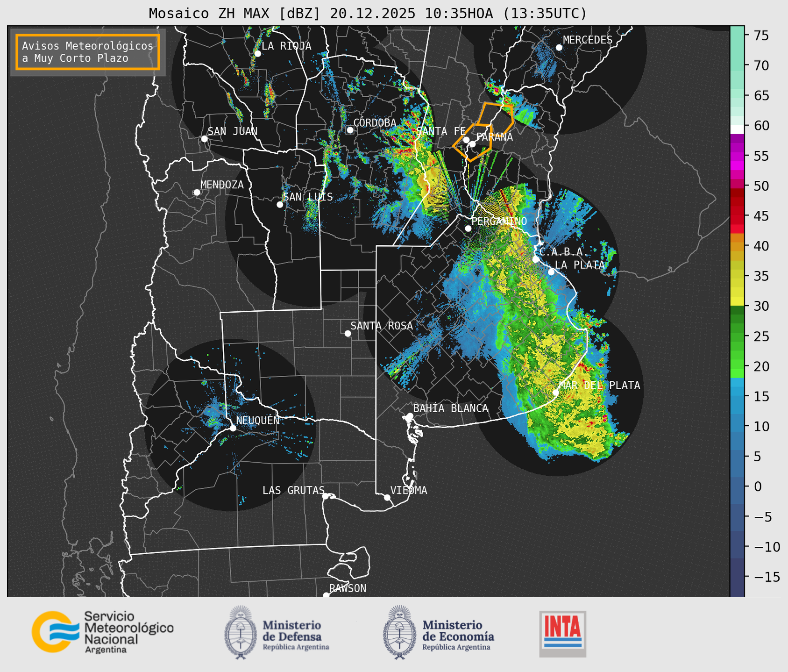Click the magenta 55 dBZ color band
This screenshot has width=788, height=672.
point(737,156)
